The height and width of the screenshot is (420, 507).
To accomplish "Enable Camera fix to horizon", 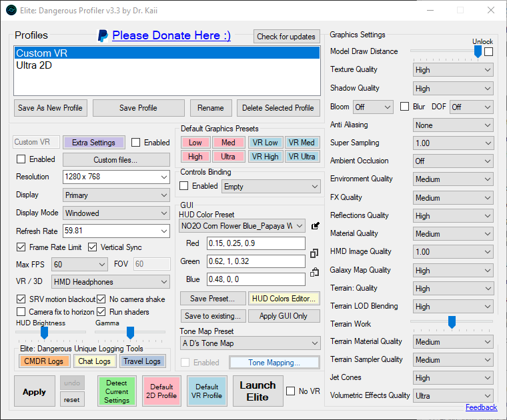I will pyautogui.click(x=21, y=312).
